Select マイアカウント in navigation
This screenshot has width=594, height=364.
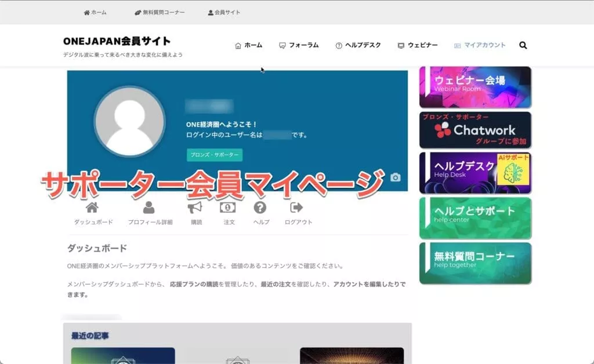480,45
